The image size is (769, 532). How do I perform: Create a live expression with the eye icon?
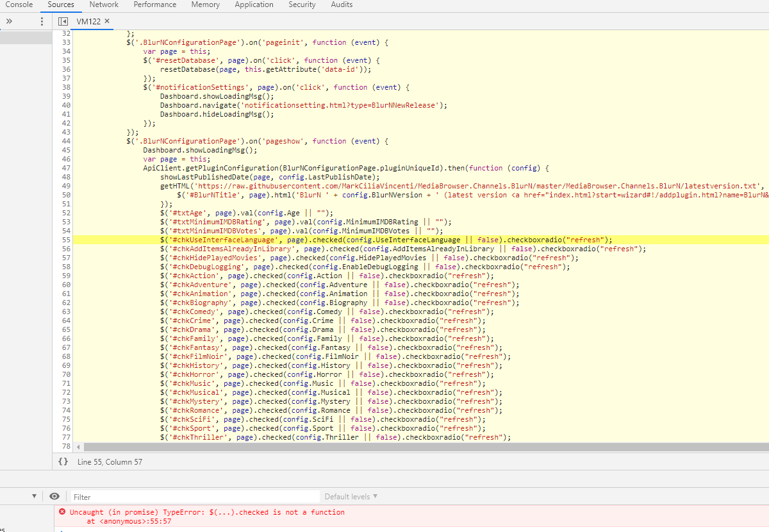tap(54, 495)
